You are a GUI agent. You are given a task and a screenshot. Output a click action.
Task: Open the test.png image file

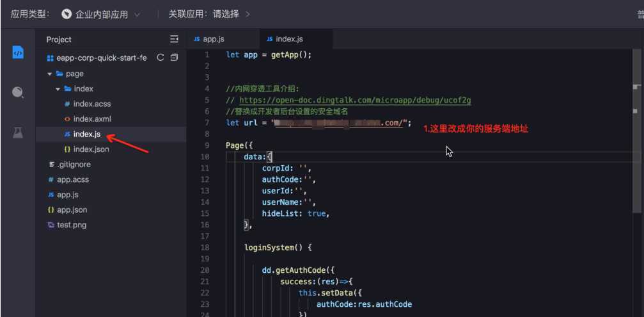point(72,225)
